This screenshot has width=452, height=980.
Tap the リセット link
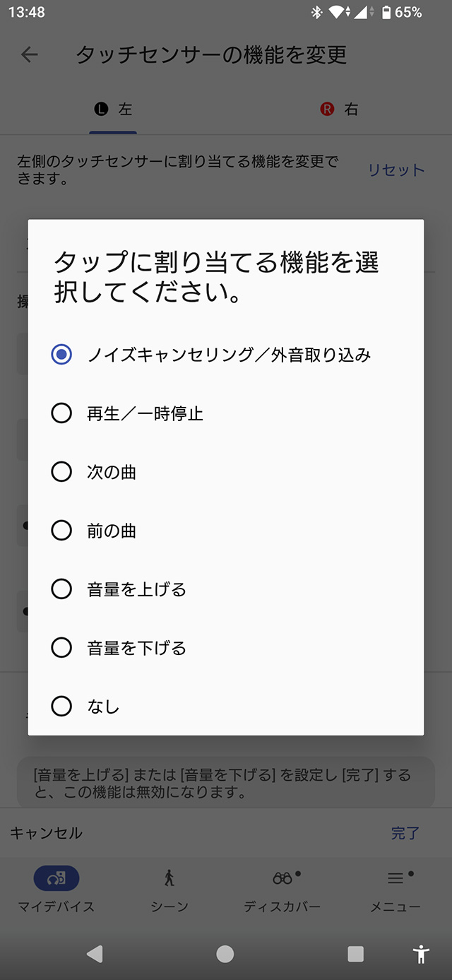pos(396,170)
